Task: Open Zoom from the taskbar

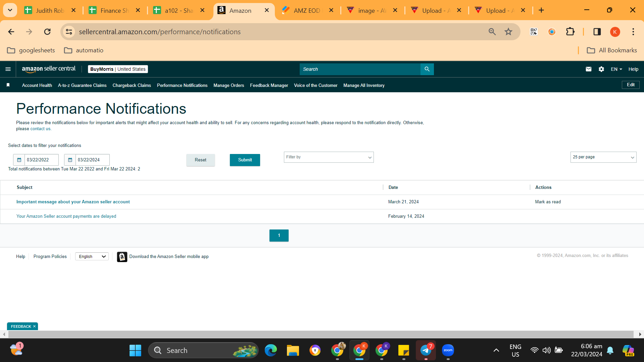Action: click(448, 351)
